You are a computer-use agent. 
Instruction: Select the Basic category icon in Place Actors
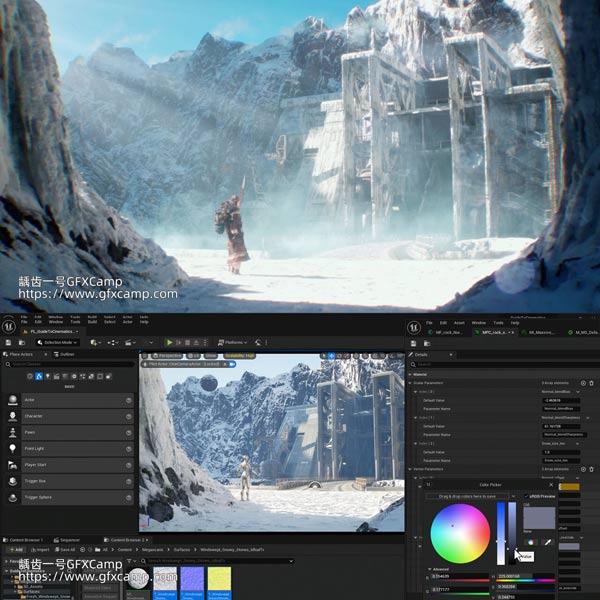[39, 377]
